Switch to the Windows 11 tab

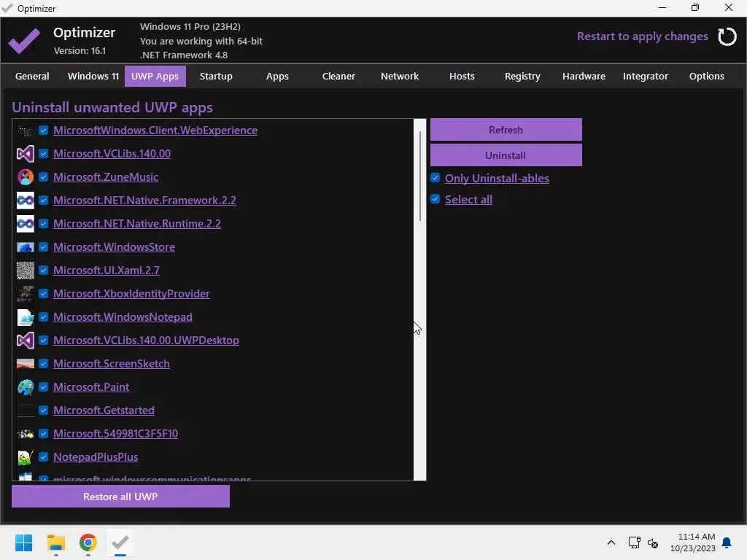pyautogui.click(x=93, y=76)
